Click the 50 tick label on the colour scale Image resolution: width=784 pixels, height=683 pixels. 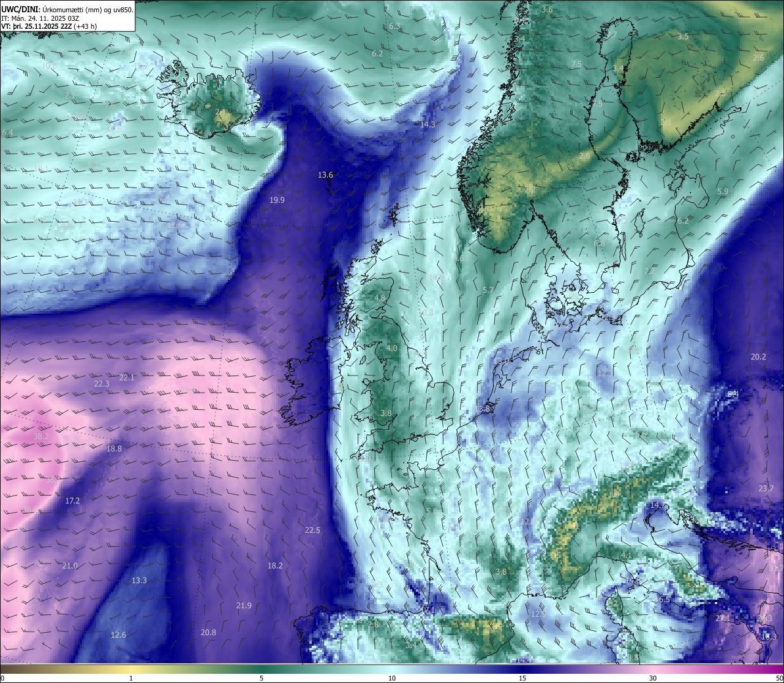(x=779, y=678)
